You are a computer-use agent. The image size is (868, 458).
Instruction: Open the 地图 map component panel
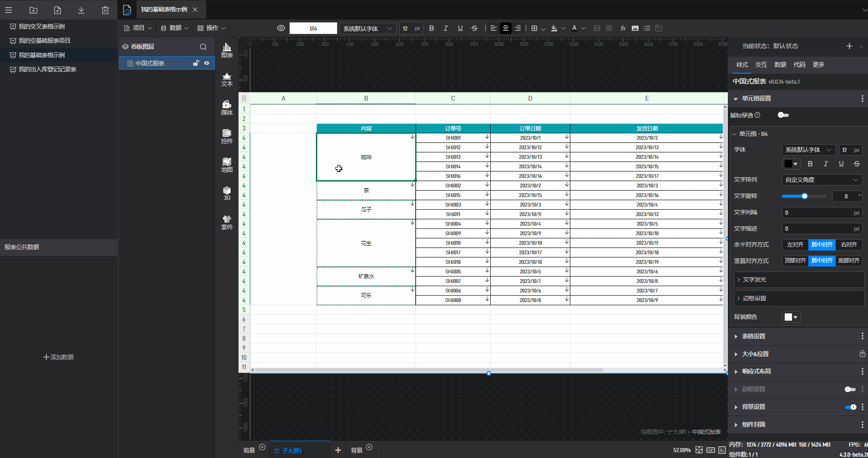tap(227, 165)
